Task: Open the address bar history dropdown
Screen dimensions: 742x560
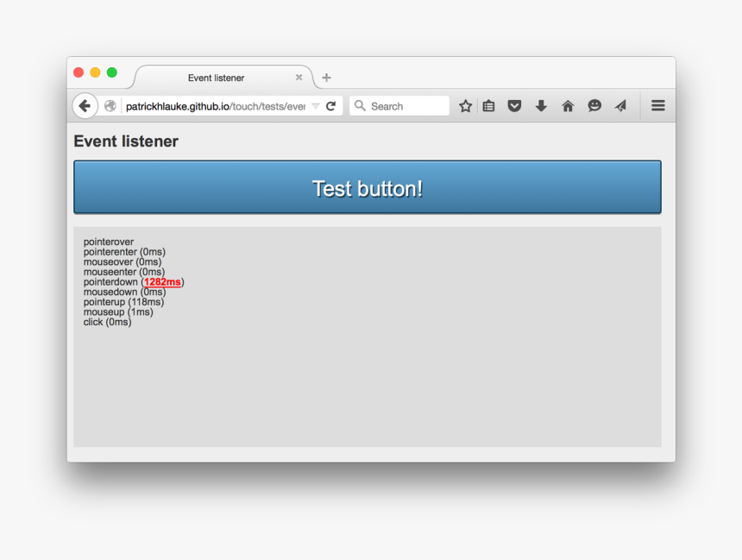Action: pyautogui.click(x=315, y=105)
